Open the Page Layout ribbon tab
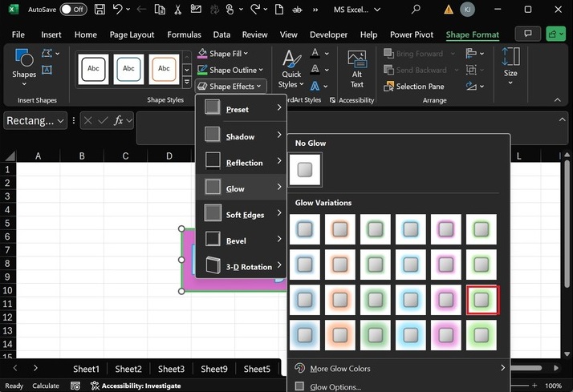The image size is (573, 392). 132,35
